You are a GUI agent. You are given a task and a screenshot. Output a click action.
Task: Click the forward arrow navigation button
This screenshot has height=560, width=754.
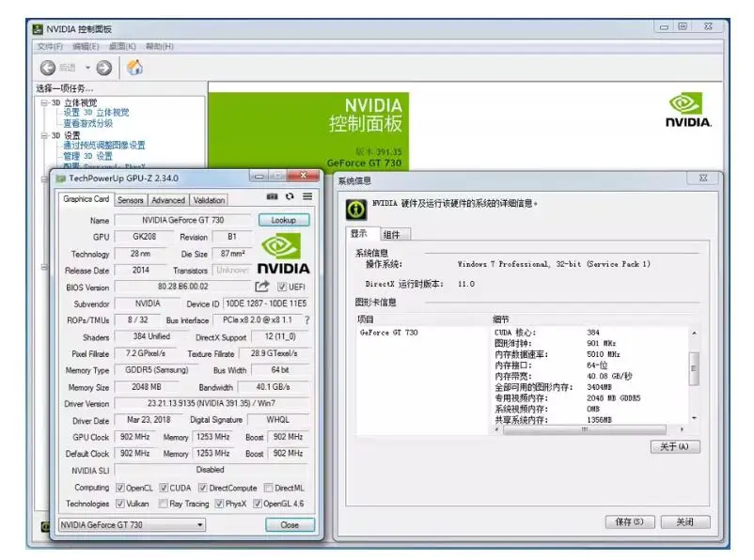tap(104, 68)
